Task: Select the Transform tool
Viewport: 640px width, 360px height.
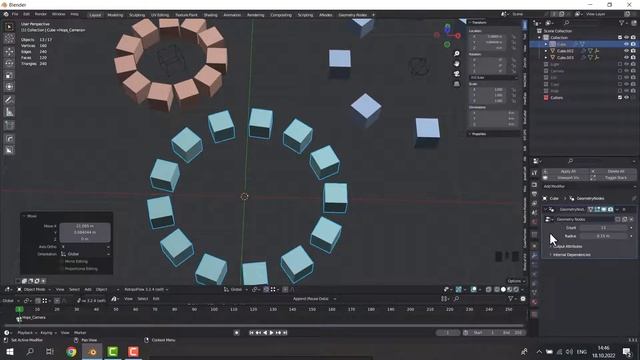Action: coord(9,87)
